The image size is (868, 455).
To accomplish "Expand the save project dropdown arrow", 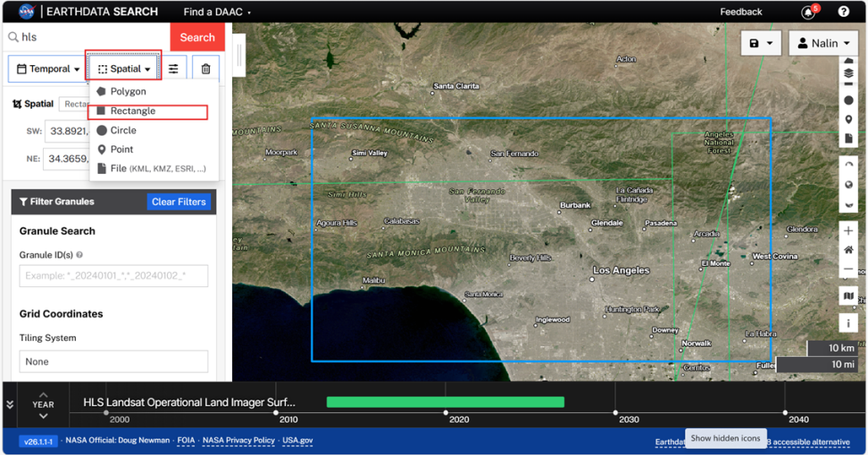I will tap(770, 43).
